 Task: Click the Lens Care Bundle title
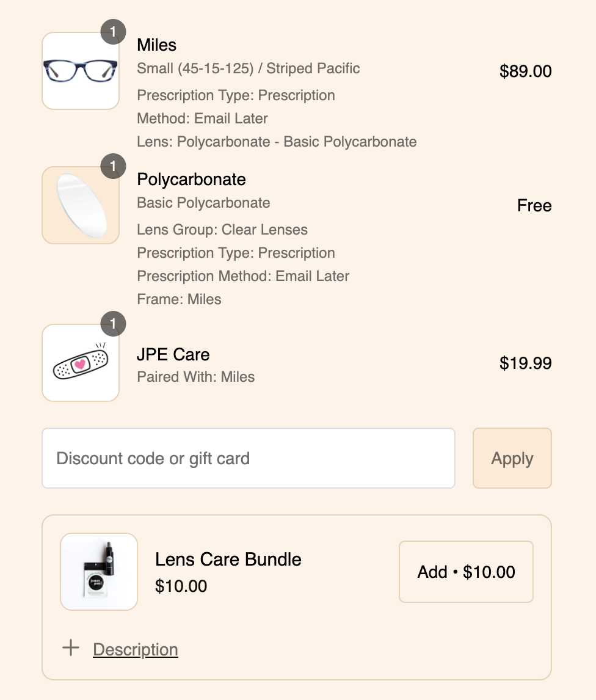[x=228, y=559]
